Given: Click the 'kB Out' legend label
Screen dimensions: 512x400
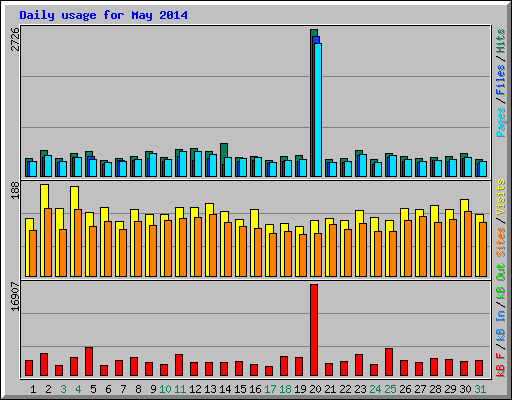Looking at the screenshot, I should pos(500,281).
